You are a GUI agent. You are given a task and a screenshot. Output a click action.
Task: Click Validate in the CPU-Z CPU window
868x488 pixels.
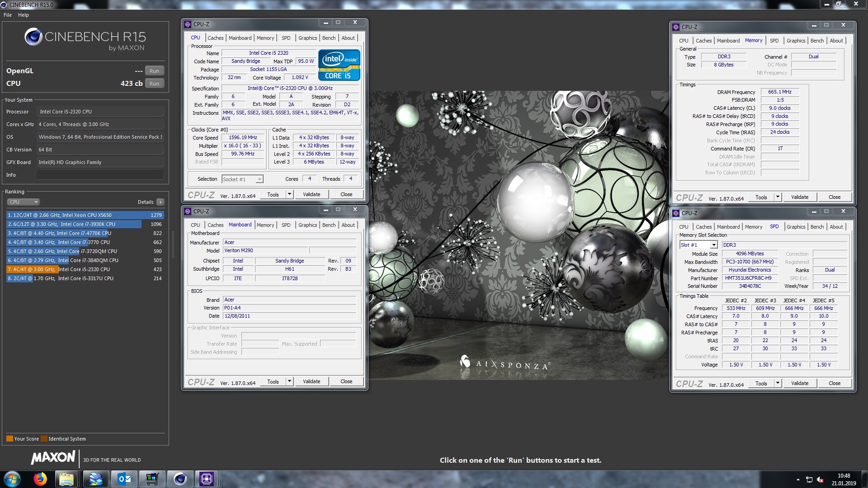tap(311, 194)
